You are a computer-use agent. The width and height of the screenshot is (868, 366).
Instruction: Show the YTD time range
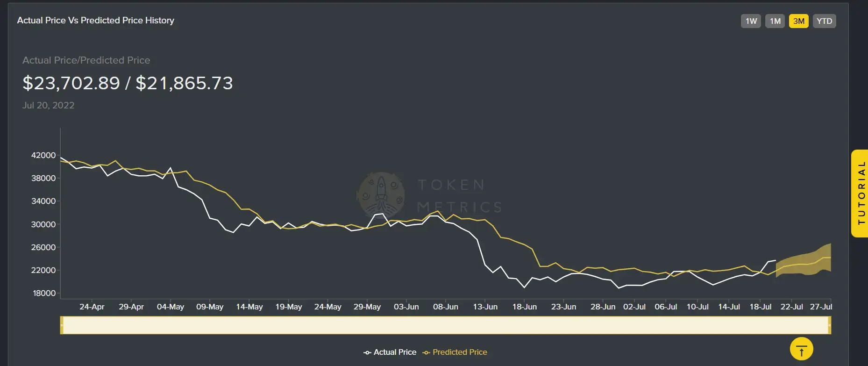tap(824, 21)
